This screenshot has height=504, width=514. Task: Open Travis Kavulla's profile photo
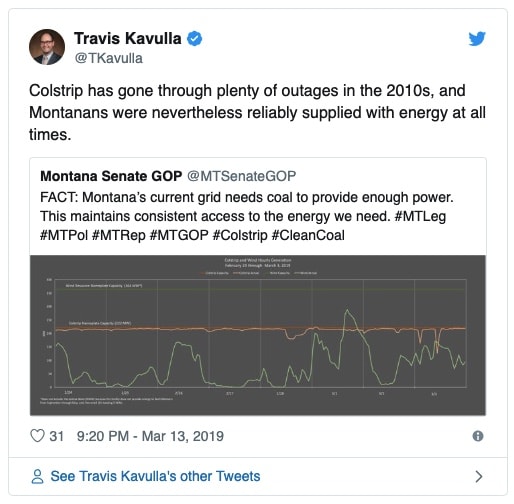(47, 47)
